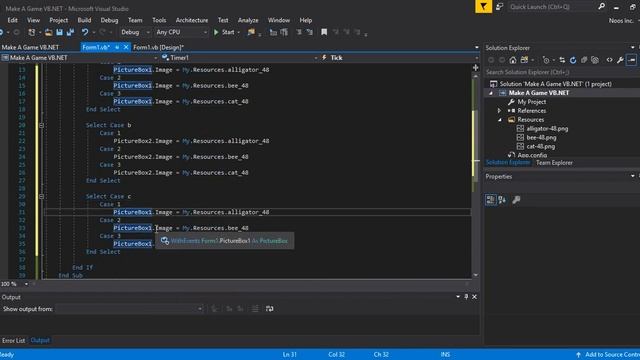Click Refresh icon in Solution Explorer toolbar
This screenshot has height=360, width=640.
pyautogui.click(x=573, y=60)
